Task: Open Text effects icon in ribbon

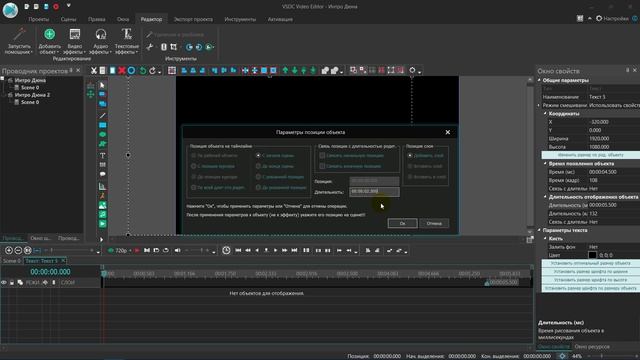Action: (127, 34)
